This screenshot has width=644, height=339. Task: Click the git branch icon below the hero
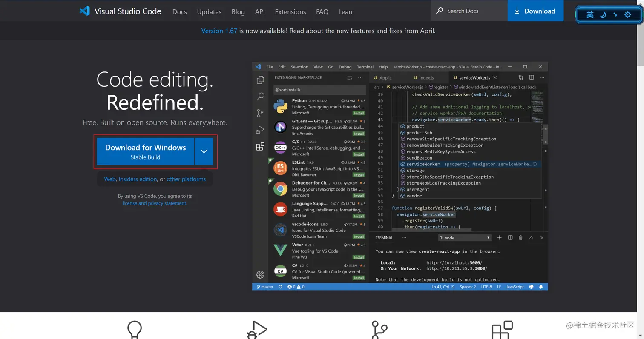pyautogui.click(x=379, y=330)
